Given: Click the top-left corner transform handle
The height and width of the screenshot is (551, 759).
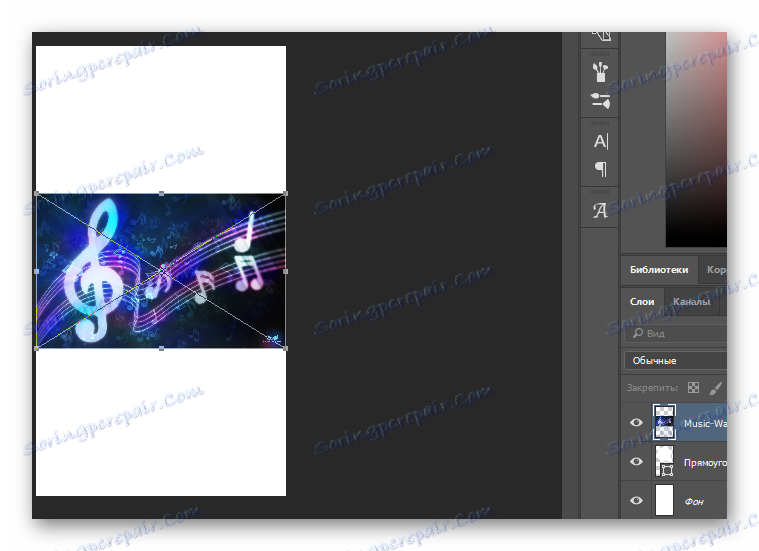Looking at the screenshot, I should click(37, 194).
